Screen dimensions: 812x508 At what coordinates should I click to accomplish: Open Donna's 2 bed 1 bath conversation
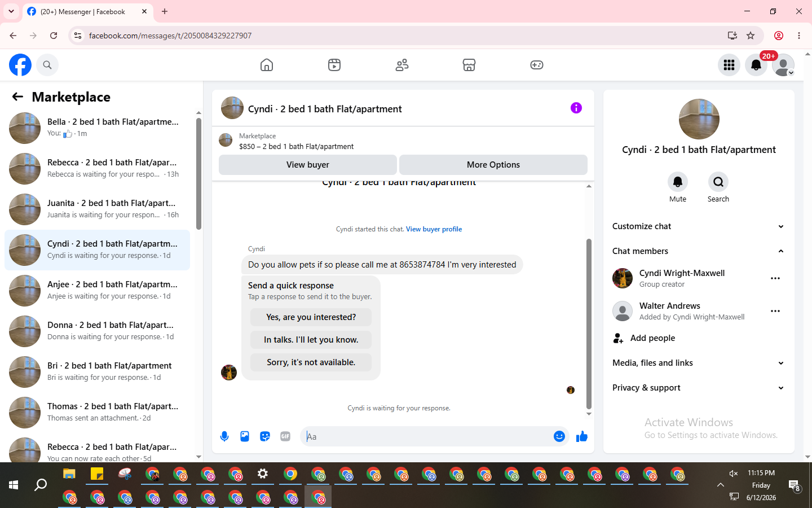point(97,331)
